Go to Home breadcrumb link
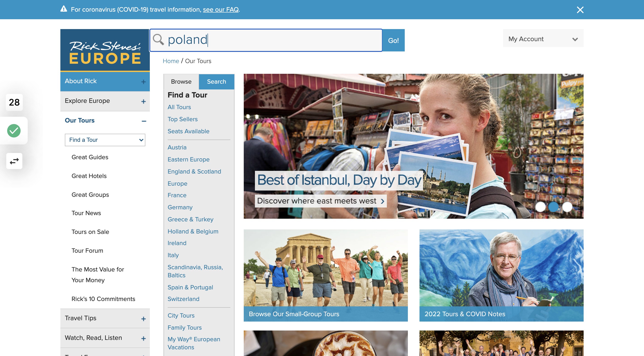 [x=171, y=61]
